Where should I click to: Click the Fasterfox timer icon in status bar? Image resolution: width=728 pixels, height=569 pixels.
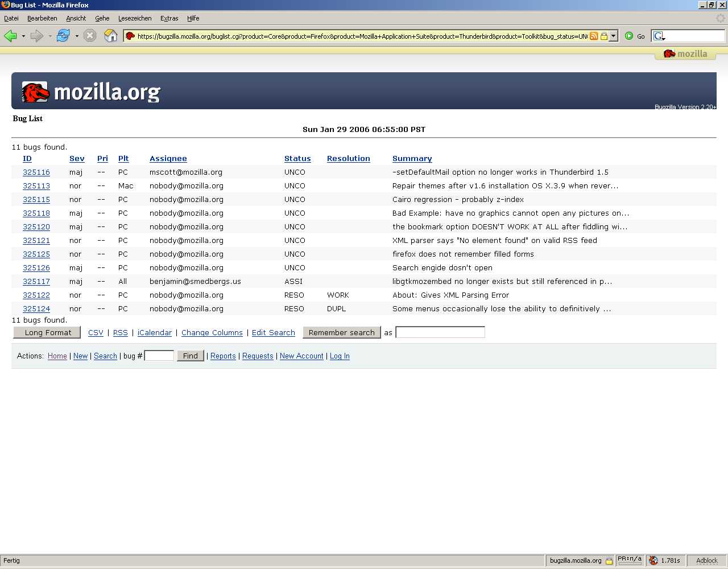click(653, 560)
